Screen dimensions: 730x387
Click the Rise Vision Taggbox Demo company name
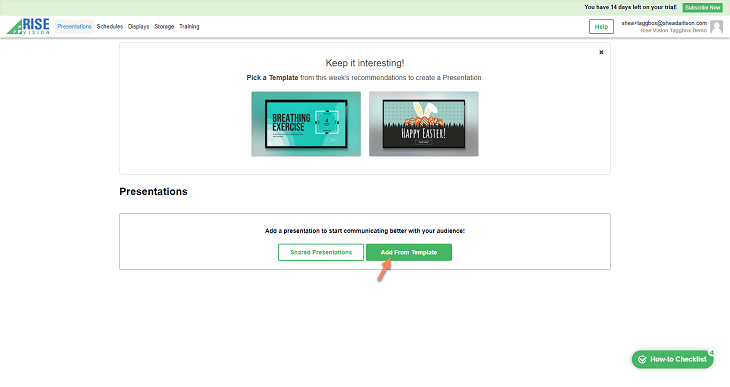pos(674,30)
